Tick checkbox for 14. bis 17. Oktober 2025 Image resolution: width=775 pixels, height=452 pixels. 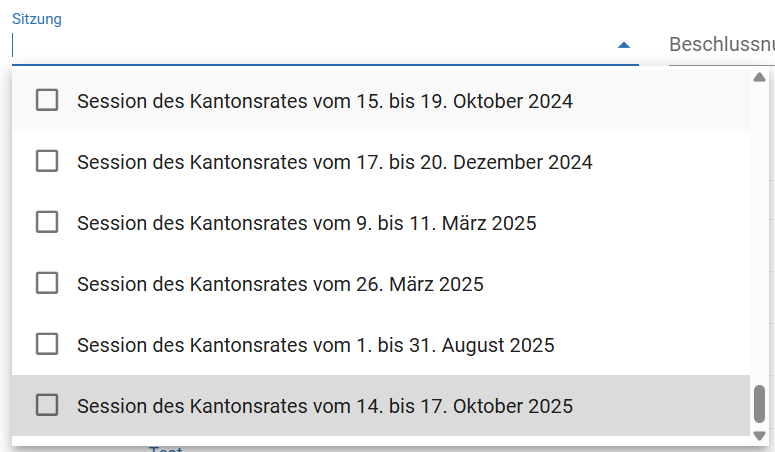point(47,405)
